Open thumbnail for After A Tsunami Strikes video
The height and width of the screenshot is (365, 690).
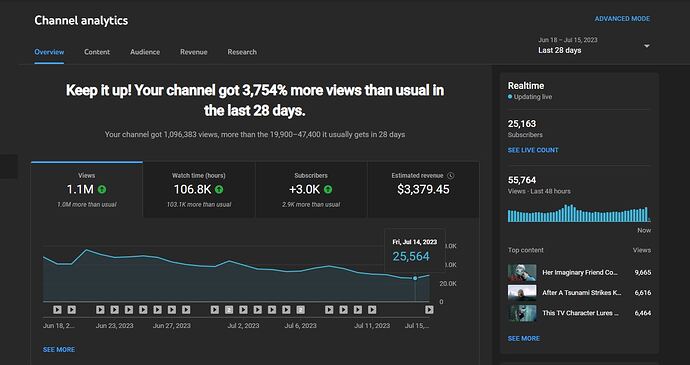coord(522,293)
